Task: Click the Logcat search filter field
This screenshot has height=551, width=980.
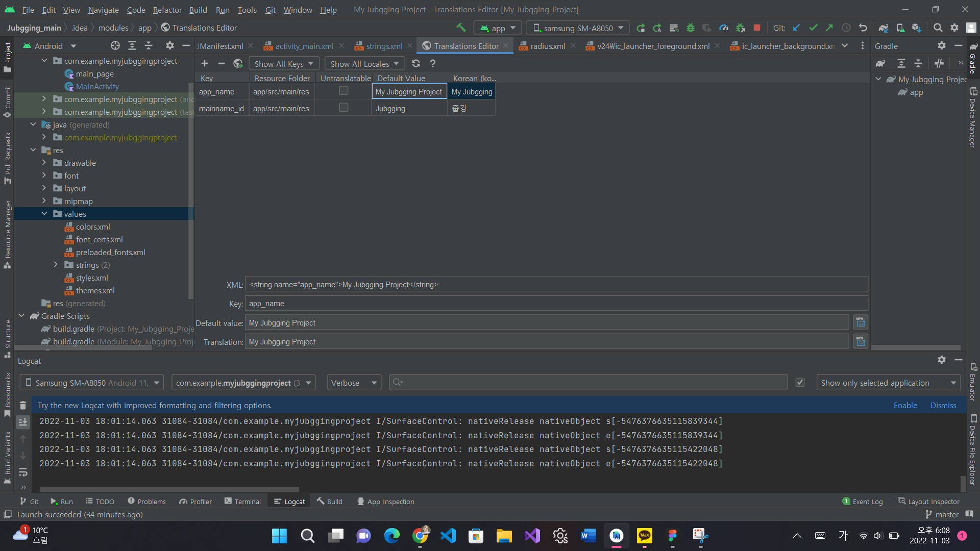Action: coord(588,383)
